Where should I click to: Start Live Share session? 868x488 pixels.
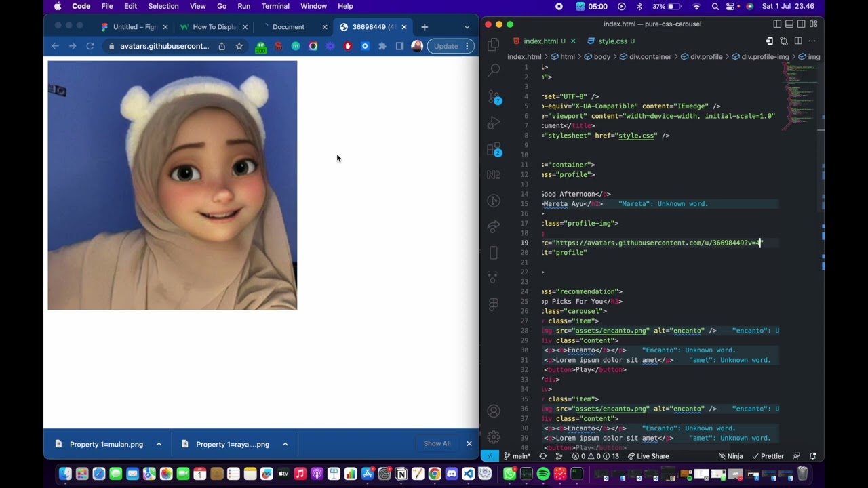click(x=648, y=456)
